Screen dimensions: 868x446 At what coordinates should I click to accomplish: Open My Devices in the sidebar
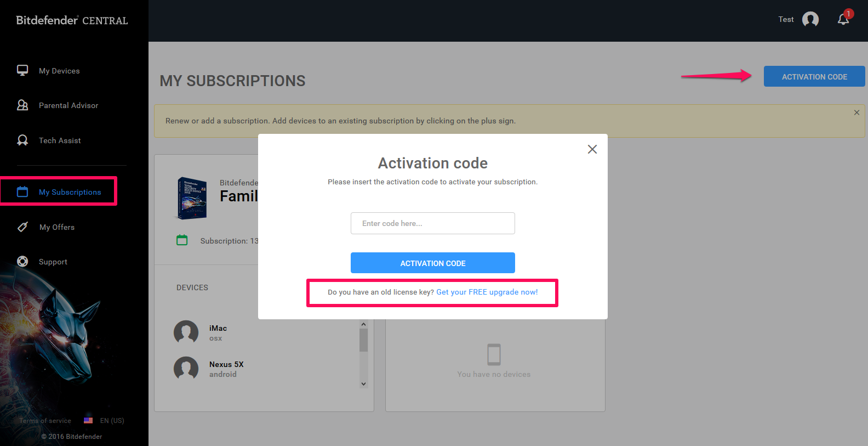click(59, 71)
